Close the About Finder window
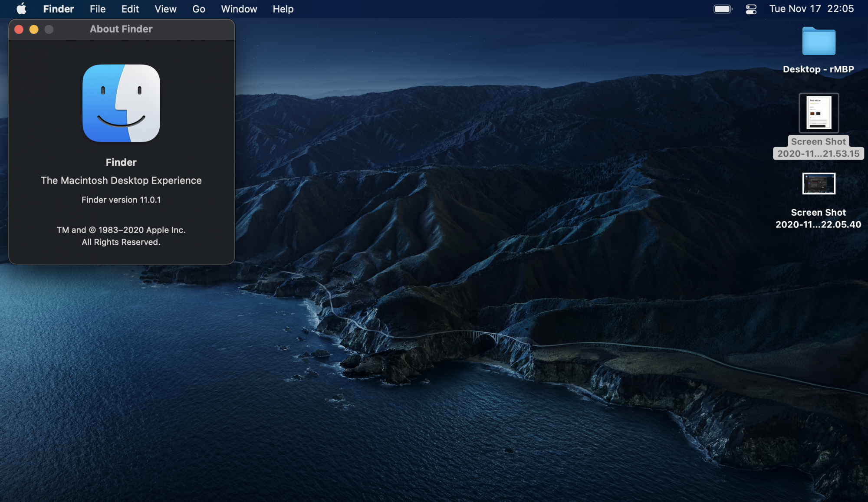The image size is (868, 502). click(x=19, y=29)
